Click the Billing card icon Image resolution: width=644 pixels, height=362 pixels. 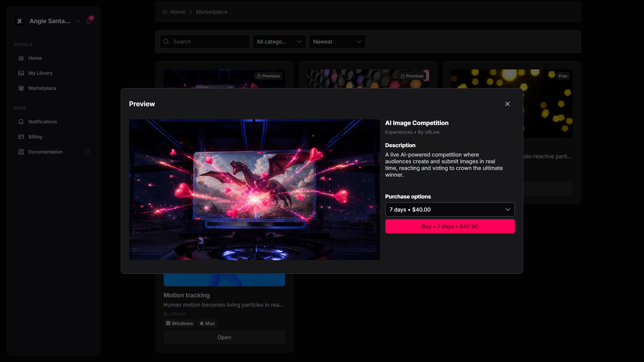coord(21,137)
